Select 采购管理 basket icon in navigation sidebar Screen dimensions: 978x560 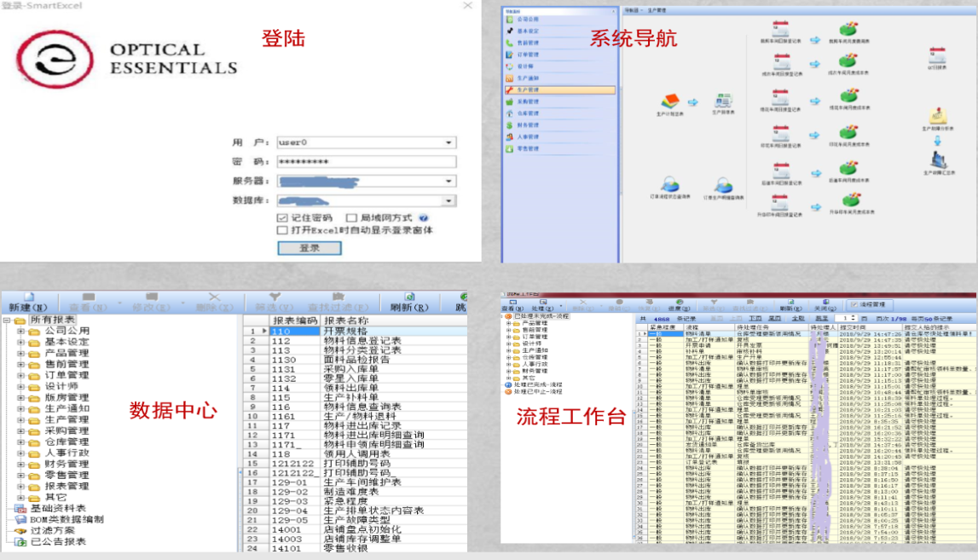pyautogui.click(x=510, y=101)
